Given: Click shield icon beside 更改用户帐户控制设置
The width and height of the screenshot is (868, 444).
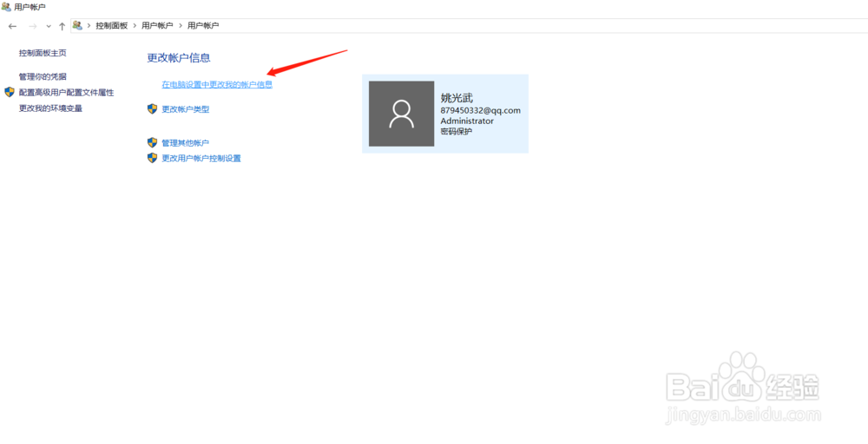Looking at the screenshot, I should point(152,158).
